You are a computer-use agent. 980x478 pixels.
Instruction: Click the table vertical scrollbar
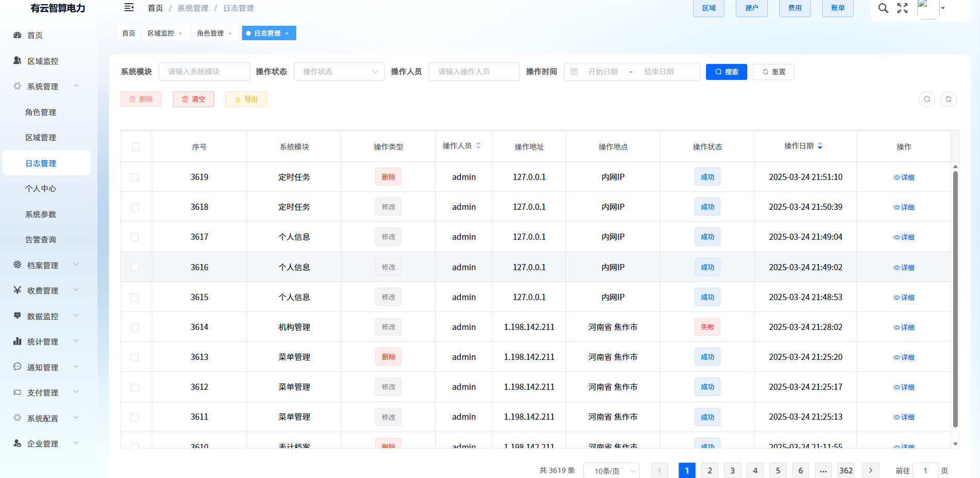pyautogui.click(x=955, y=299)
